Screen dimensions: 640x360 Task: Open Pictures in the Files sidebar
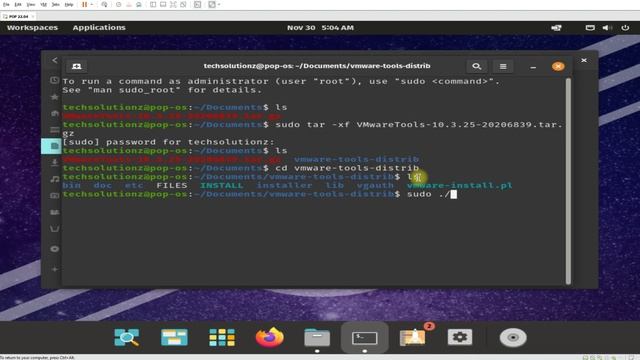[54, 196]
